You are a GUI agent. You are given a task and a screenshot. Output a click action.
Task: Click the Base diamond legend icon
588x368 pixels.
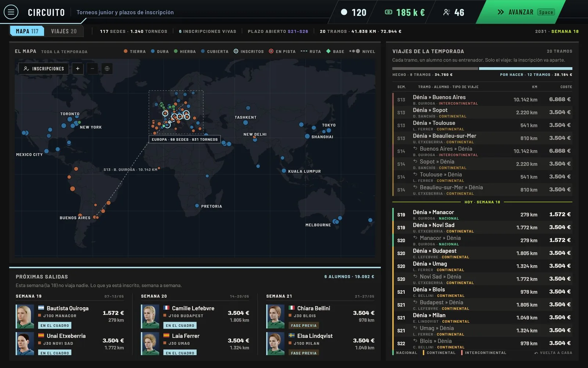coord(328,51)
